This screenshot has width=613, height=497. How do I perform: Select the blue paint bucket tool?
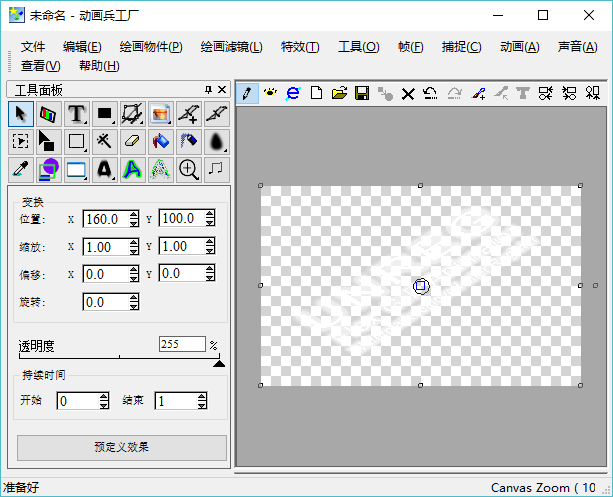(x=161, y=142)
